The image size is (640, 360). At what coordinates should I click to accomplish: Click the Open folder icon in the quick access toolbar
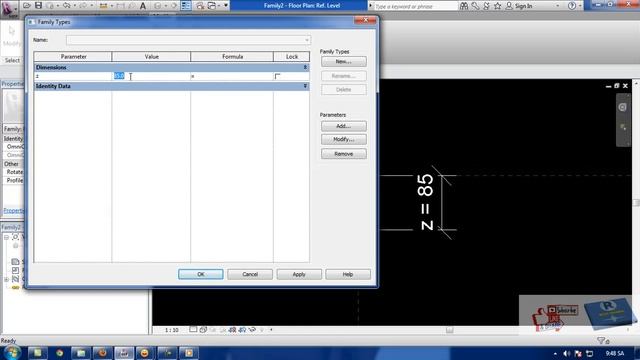(27, 6)
